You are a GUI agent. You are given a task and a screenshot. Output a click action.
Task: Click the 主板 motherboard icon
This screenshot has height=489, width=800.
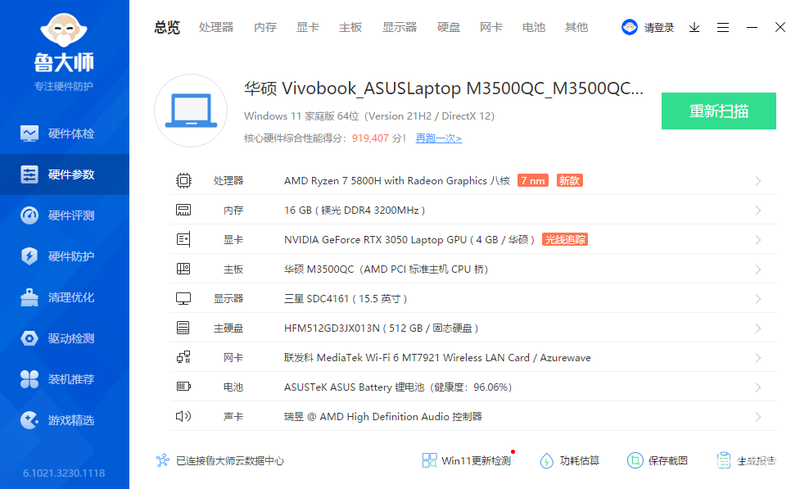click(183, 269)
